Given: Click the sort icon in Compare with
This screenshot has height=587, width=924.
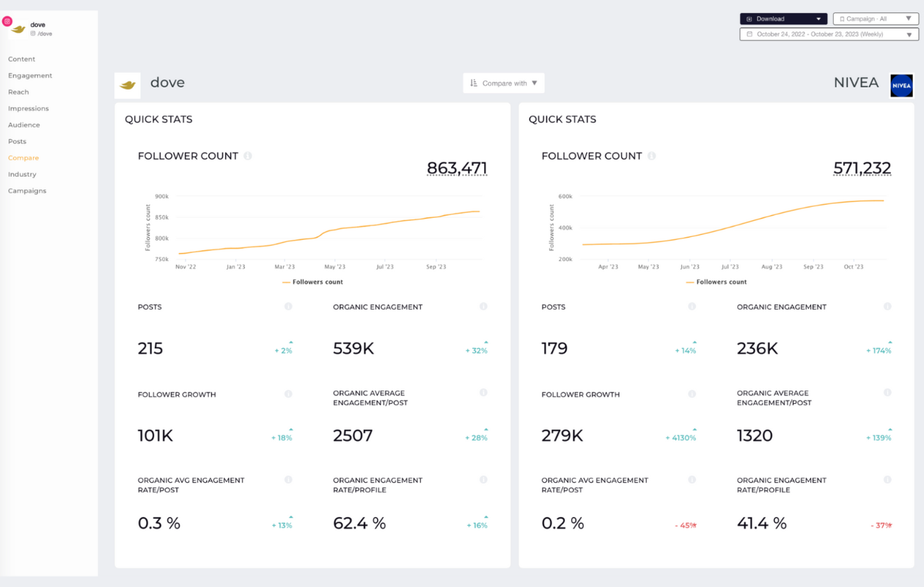Looking at the screenshot, I should pyautogui.click(x=474, y=83).
